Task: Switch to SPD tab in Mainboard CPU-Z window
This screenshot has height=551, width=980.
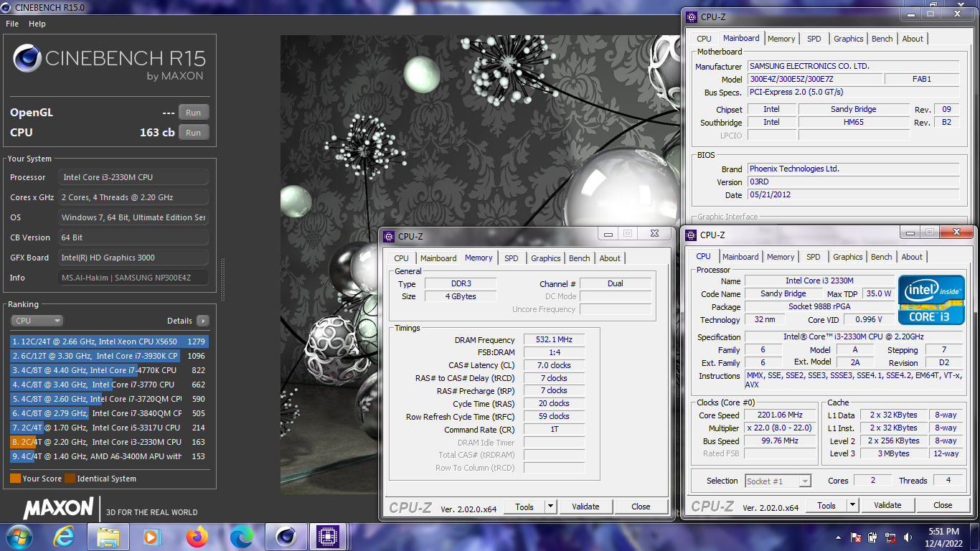Action: (x=814, y=39)
